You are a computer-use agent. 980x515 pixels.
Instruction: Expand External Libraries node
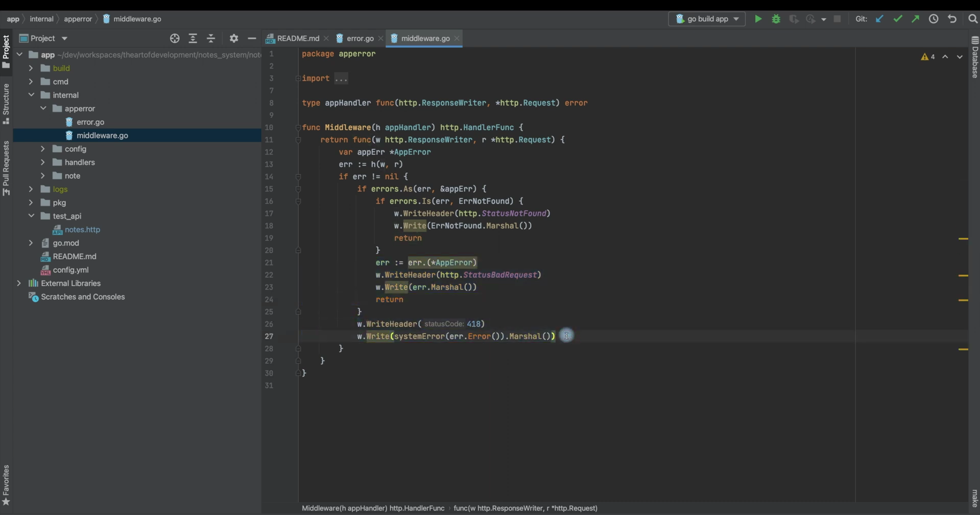pyautogui.click(x=19, y=283)
